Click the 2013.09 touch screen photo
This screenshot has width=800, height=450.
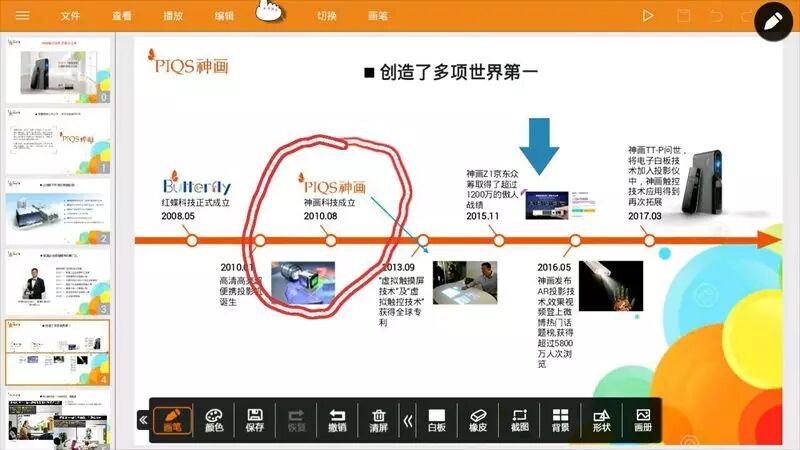click(x=465, y=283)
